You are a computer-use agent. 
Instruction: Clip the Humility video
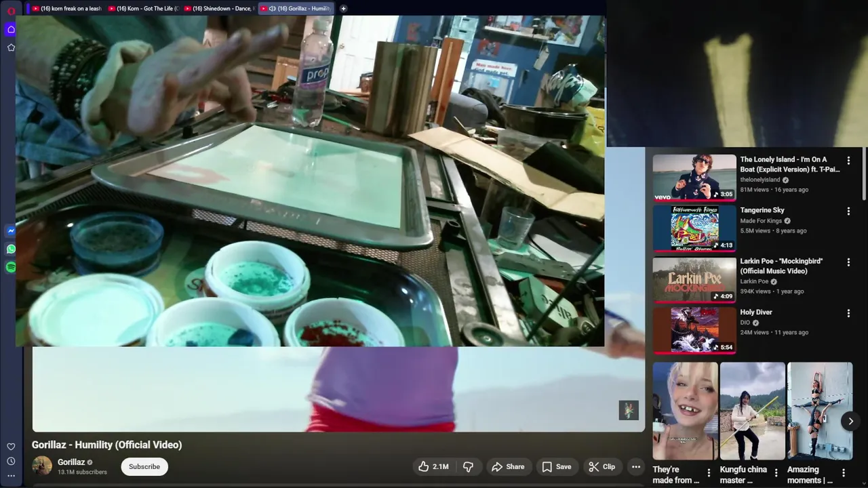(x=601, y=466)
